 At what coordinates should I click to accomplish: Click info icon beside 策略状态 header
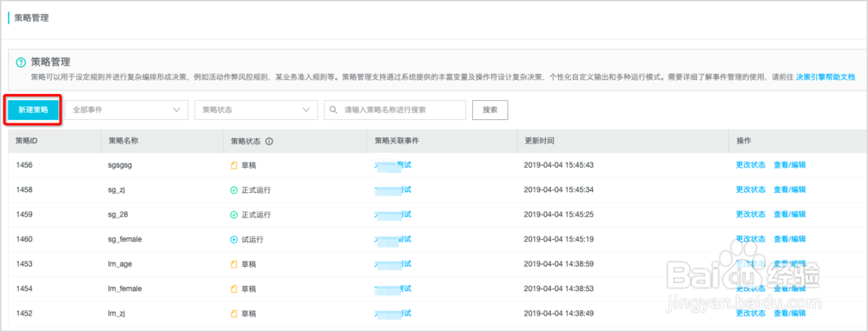(269, 142)
